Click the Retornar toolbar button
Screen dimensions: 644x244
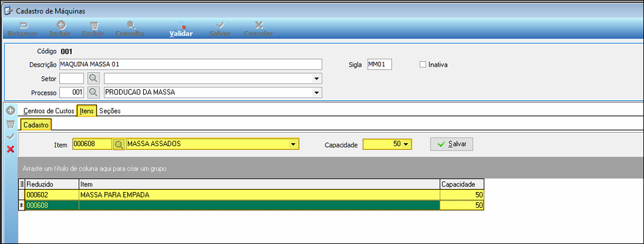(23, 29)
